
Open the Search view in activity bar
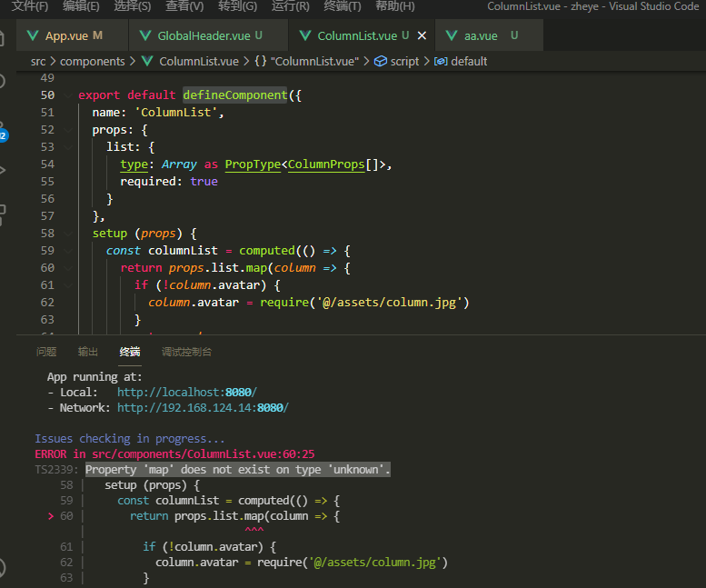click(x=3, y=81)
